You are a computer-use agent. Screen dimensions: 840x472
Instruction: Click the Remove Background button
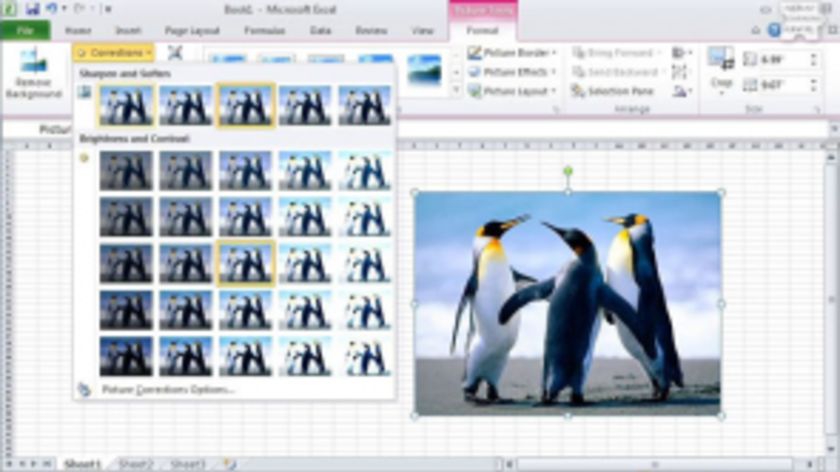[x=33, y=74]
